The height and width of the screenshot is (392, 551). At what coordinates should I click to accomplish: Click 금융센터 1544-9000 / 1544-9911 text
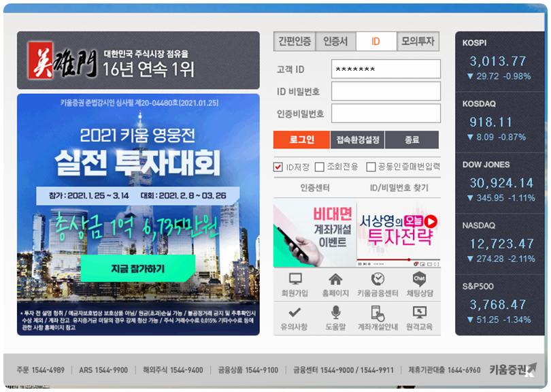coord(344,370)
